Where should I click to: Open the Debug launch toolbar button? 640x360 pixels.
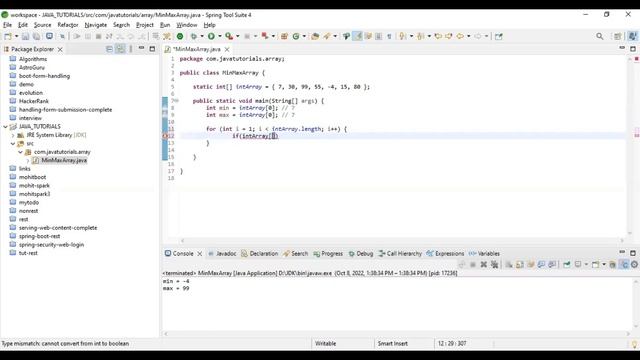193,36
